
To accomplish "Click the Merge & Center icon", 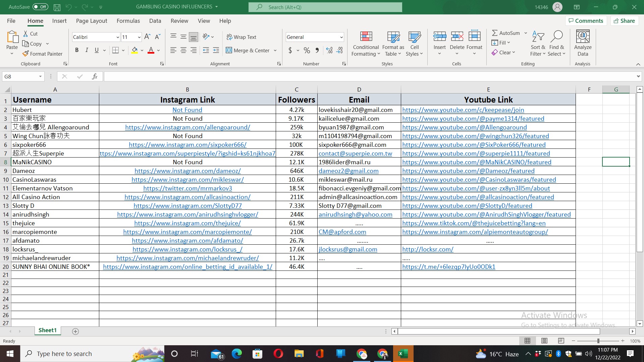I will pos(229,50).
